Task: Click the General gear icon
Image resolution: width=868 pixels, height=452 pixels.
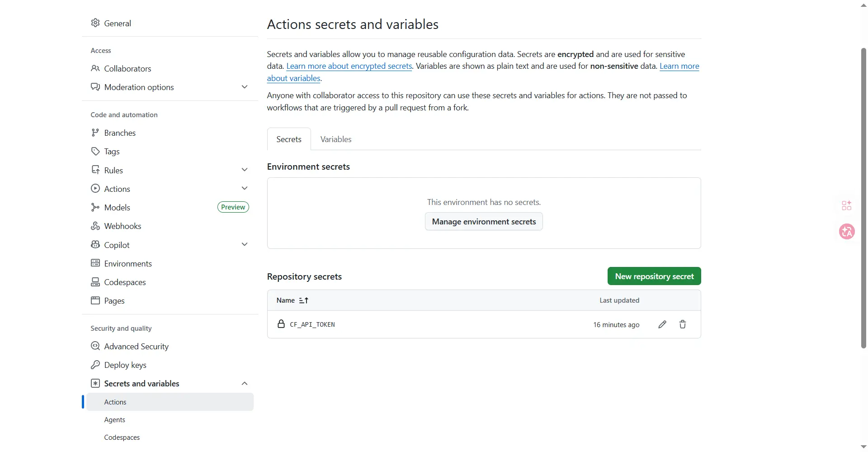Action: coord(95,23)
